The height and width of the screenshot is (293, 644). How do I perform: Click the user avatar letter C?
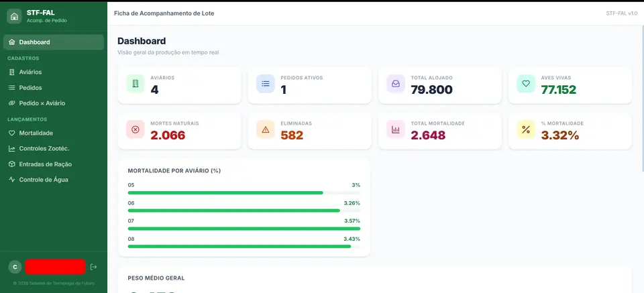(15, 267)
